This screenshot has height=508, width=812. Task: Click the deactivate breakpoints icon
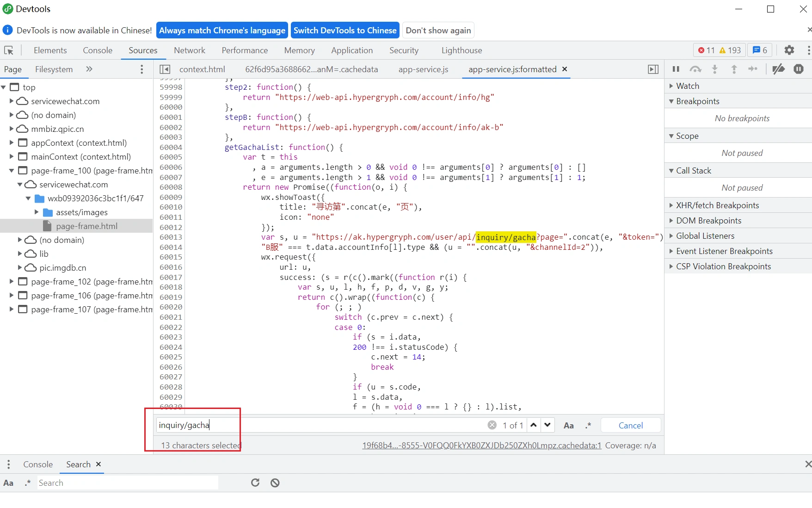coord(778,69)
